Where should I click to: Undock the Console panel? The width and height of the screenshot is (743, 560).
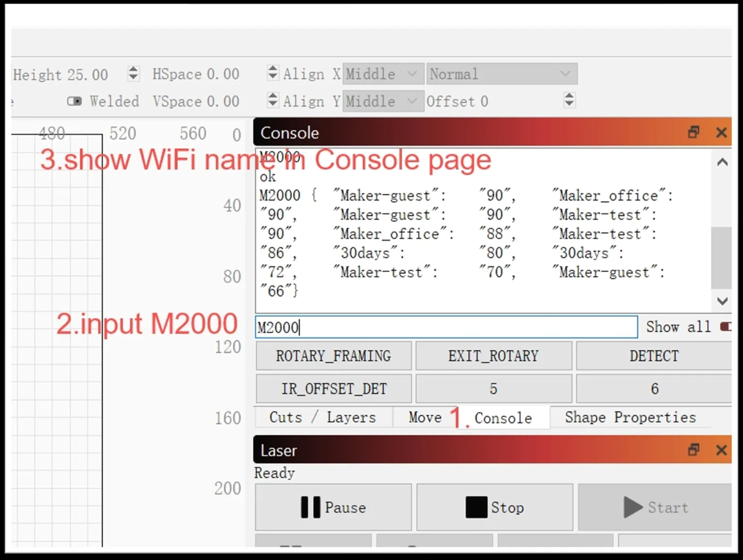pyautogui.click(x=693, y=132)
